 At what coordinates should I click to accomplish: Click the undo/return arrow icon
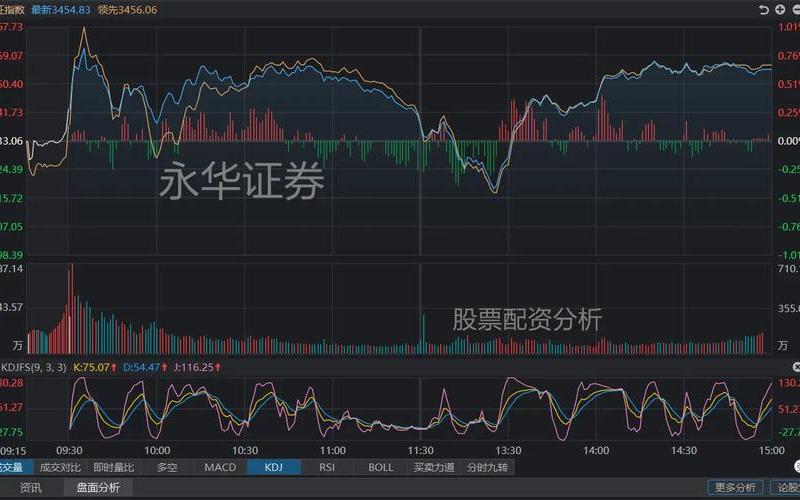click(764, 10)
